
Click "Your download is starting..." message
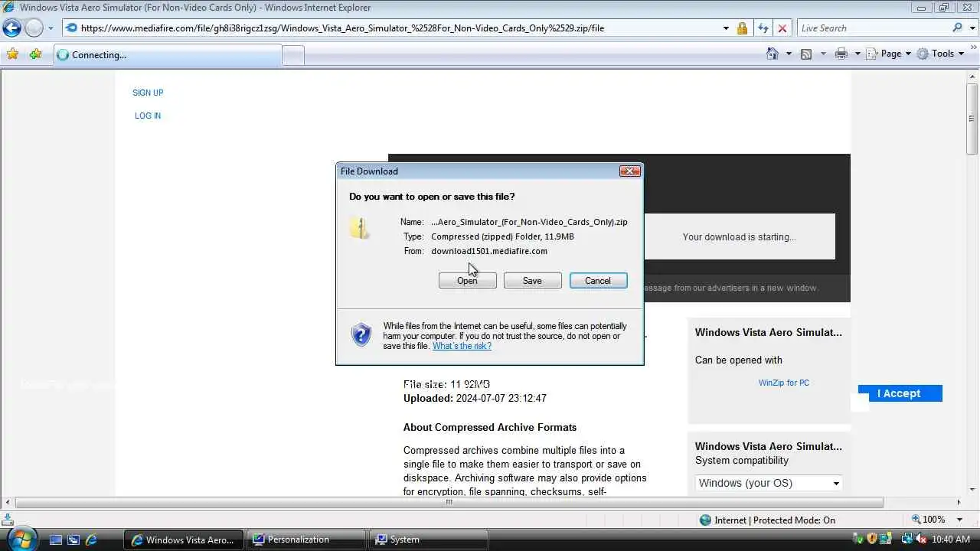(739, 237)
